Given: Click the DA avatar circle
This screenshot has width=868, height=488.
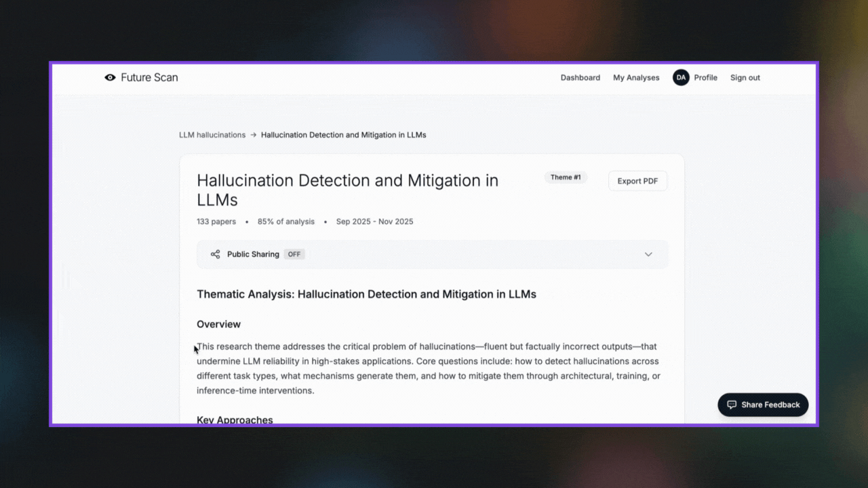Looking at the screenshot, I should click(681, 78).
